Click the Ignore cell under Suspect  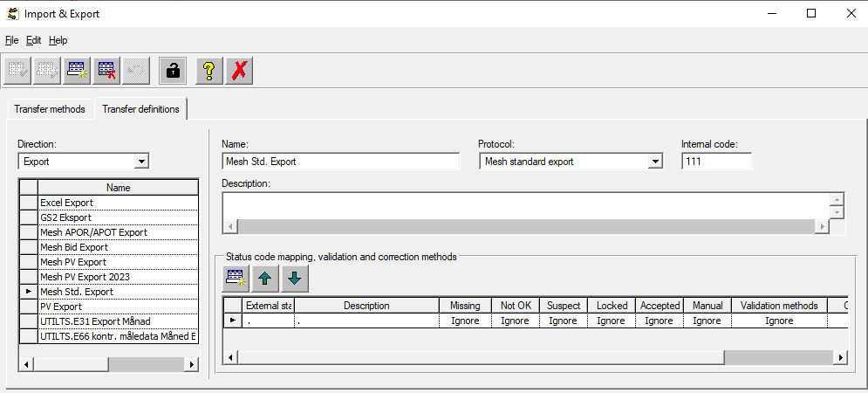[x=564, y=321]
